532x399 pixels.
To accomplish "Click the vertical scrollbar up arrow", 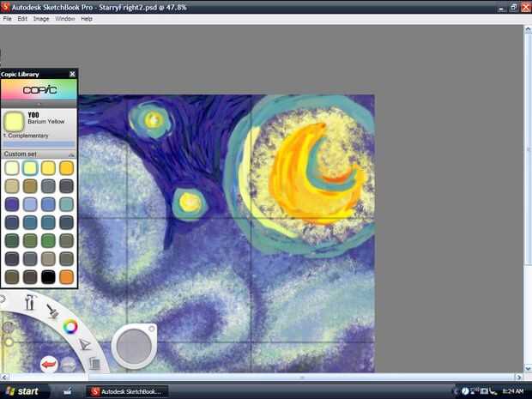I will point(528,29).
